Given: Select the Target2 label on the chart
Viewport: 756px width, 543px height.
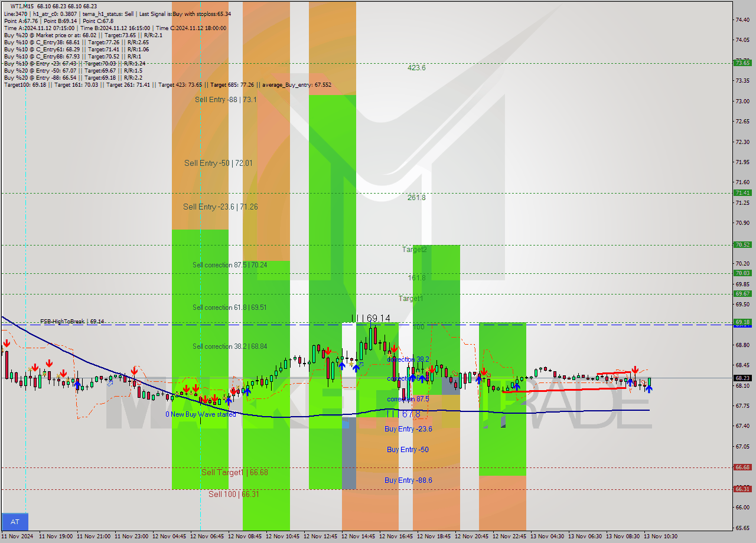Looking at the screenshot, I should pos(415,250).
